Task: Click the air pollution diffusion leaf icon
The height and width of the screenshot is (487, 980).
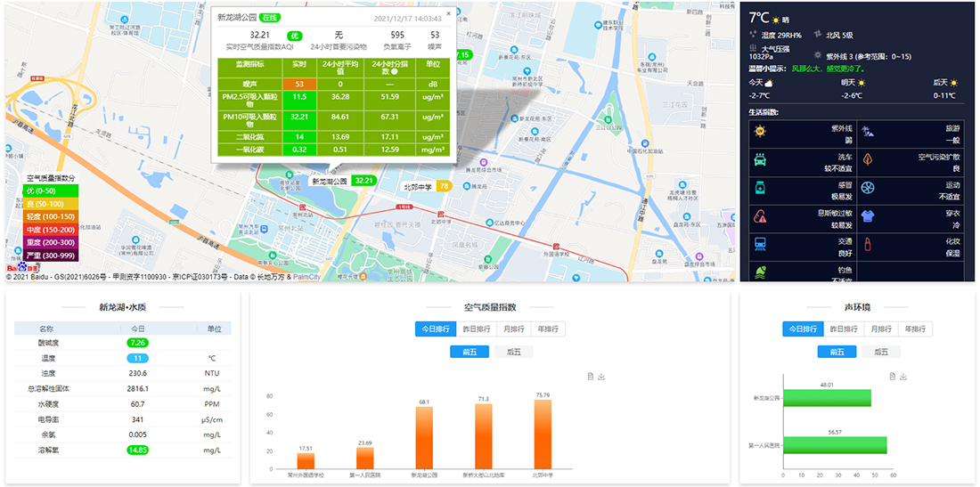Action: [x=868, y=159]
